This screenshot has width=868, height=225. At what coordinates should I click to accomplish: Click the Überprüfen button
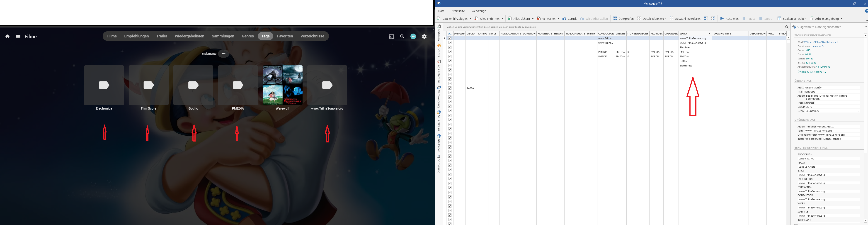tap(623, 19)
